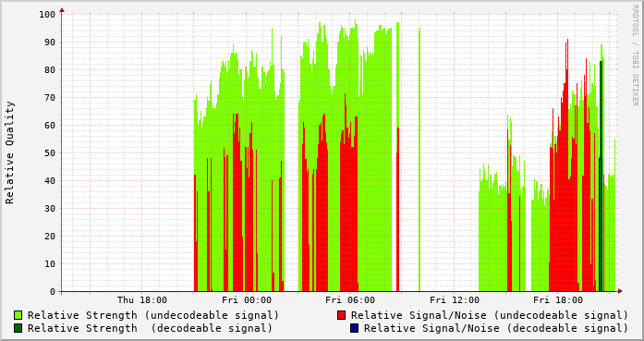Image resolution: width=644 pixels, height=341 pixels.
Task: Click the light green undecodeable strength swatch
Action: pyautogui.click(x=18, y=315)
